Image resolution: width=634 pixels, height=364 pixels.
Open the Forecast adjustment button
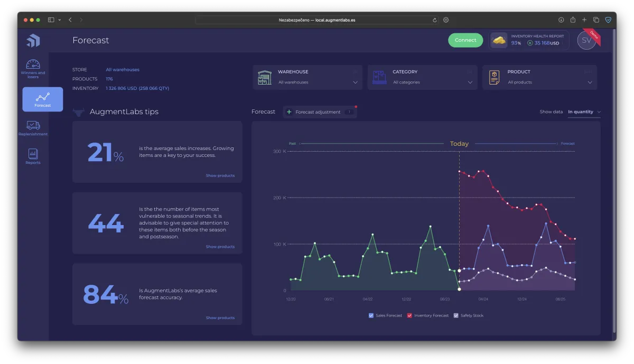pos(320,112)
